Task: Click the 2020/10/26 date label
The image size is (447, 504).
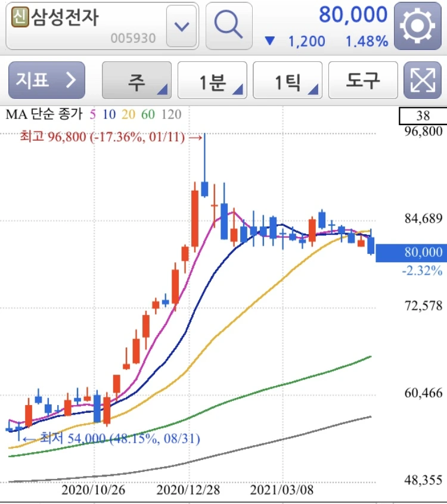Action: coord(93,490)
